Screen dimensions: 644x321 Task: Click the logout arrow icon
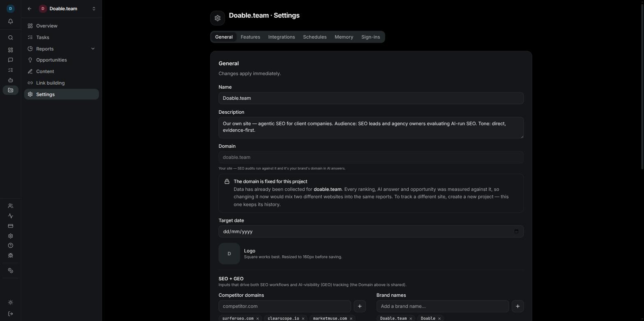(11, 314)
